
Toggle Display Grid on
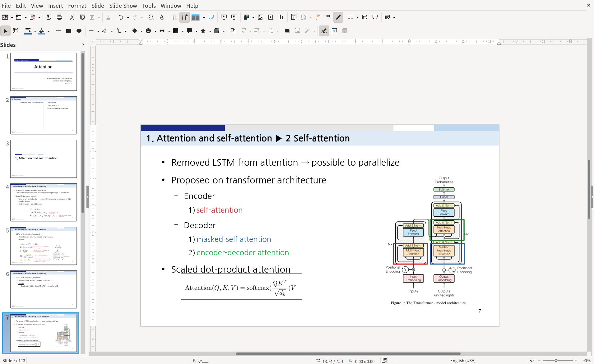tap(174, 17)
